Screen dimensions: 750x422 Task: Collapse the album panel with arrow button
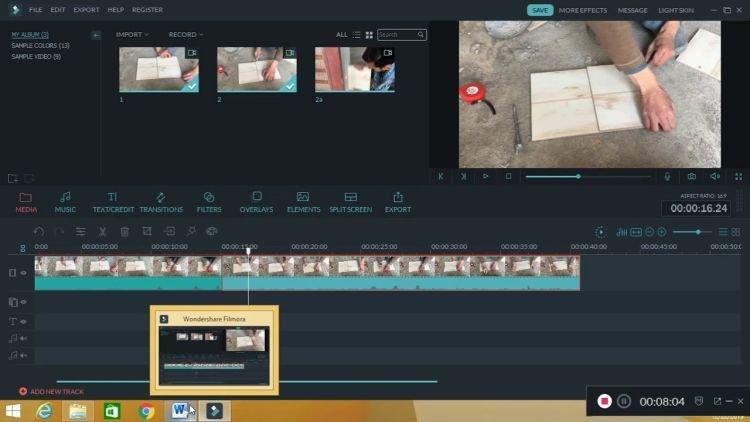[x=96, y=35]
